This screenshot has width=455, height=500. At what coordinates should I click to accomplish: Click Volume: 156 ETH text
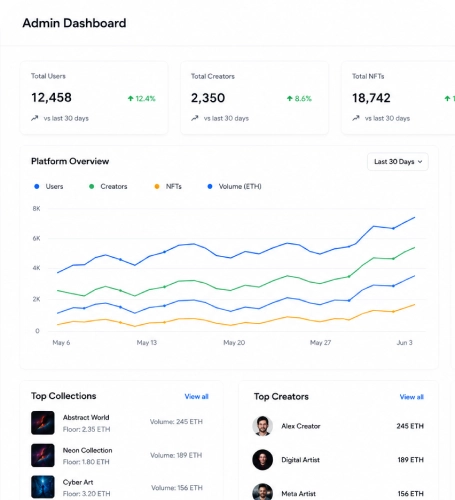pos(177,488)
